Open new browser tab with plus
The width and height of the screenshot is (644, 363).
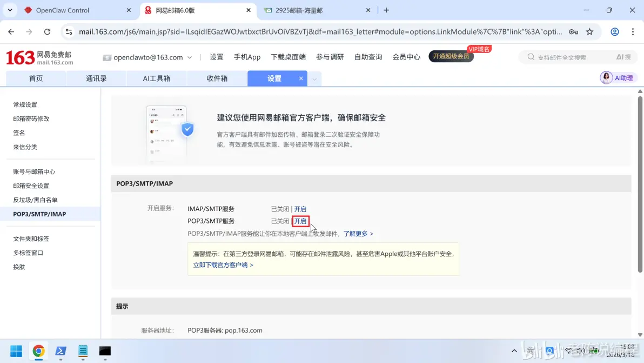click(x=386, y=10)
